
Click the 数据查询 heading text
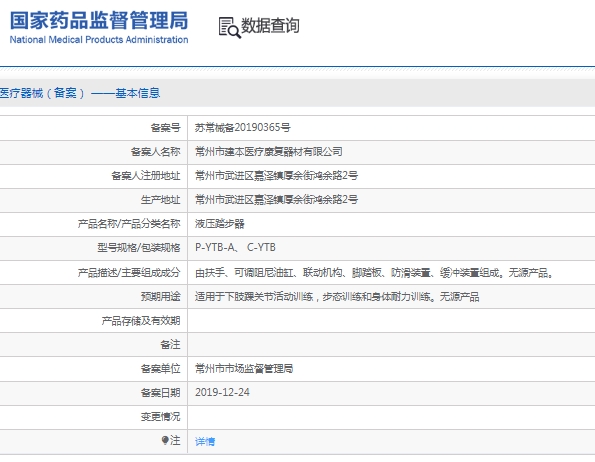click(x=270, y=26)
